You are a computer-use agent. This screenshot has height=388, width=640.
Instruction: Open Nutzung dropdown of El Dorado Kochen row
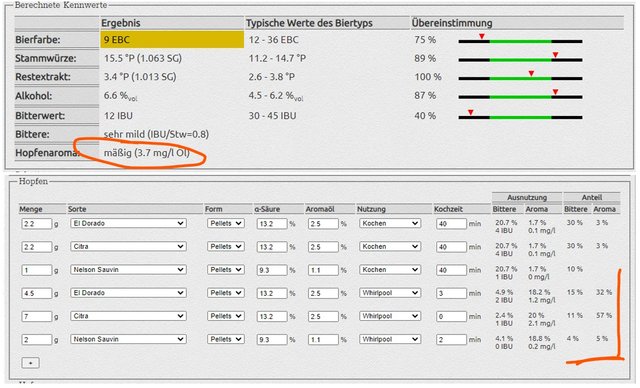(x=390, y=224)
